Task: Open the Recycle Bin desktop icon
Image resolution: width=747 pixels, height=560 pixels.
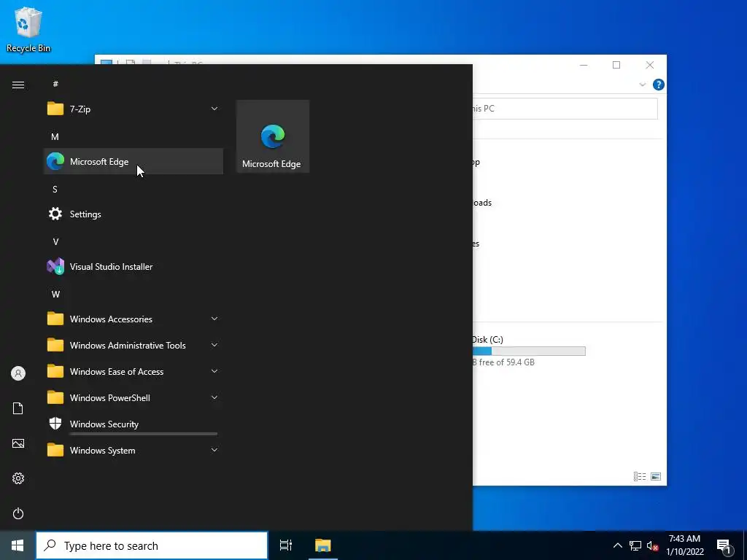Action: click(28, 29)
